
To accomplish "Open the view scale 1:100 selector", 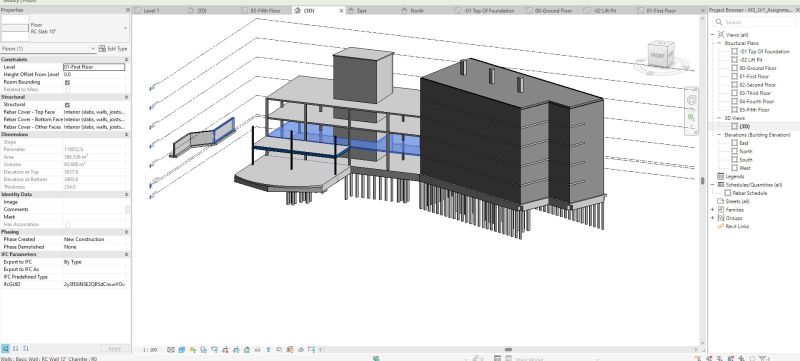I will click(150, 350).
